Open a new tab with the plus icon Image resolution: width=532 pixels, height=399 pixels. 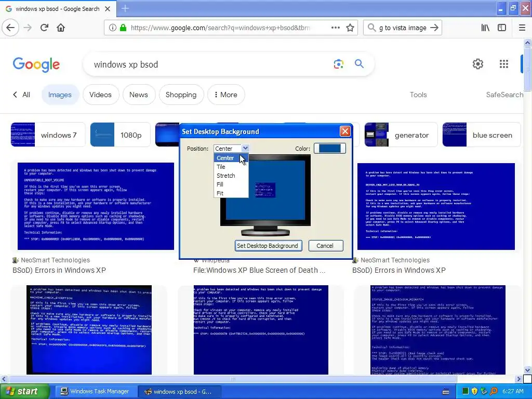[x=125, y=8]
